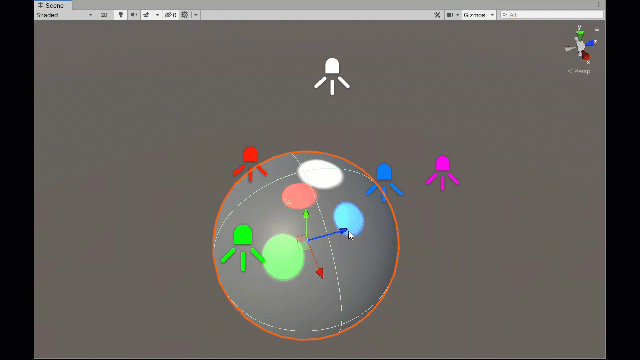Viewport: 640px width, 360px height.
Task: Click the center cube of orientation gizmo
Action: pyautogui.click(x=580, y=47)
